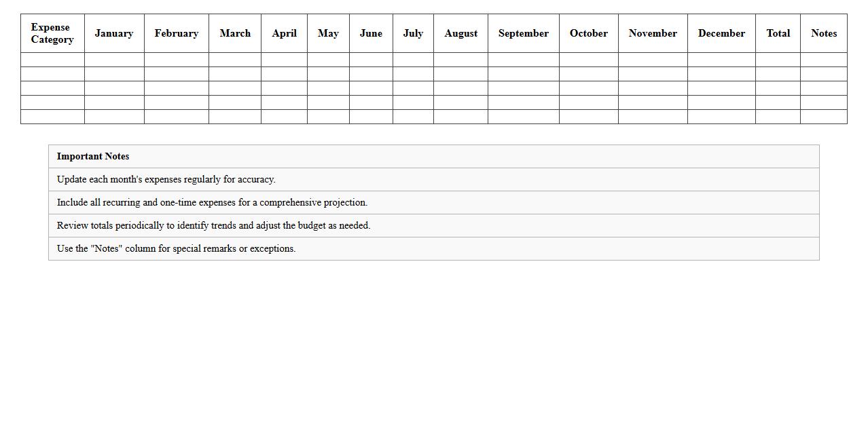
Task: Select the March column header
Action: tap(235, 33)
